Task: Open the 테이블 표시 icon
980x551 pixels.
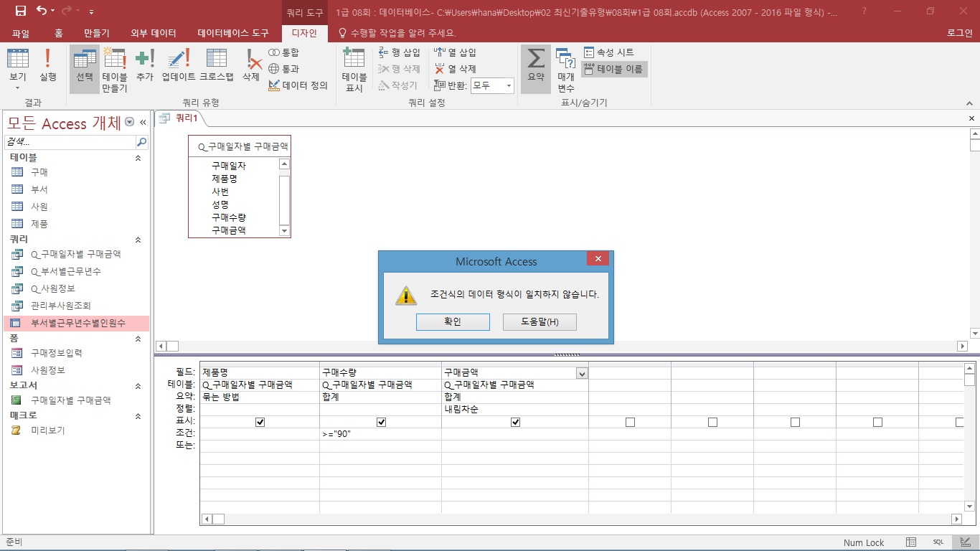Action: [354, 70]
